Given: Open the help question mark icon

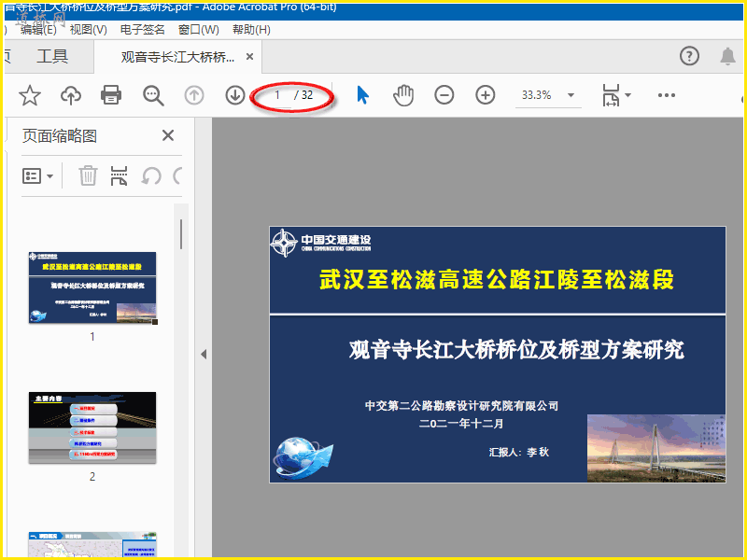Looking at the screenshot, I should pyautogui.click(x=689, y=56).
